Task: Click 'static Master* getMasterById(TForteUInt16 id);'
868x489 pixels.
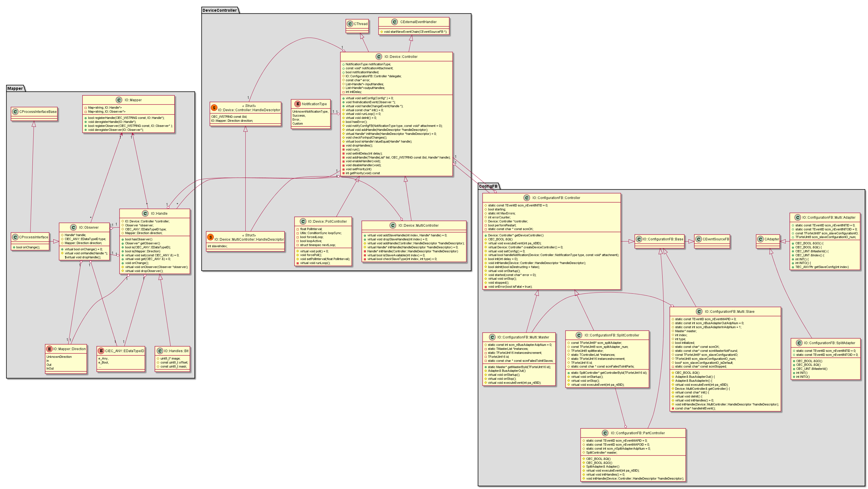Action: tap(519, 367)
